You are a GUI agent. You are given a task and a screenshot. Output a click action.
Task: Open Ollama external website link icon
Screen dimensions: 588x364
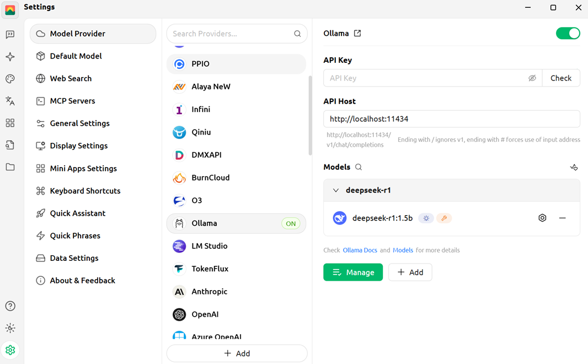tap(357, 33)
